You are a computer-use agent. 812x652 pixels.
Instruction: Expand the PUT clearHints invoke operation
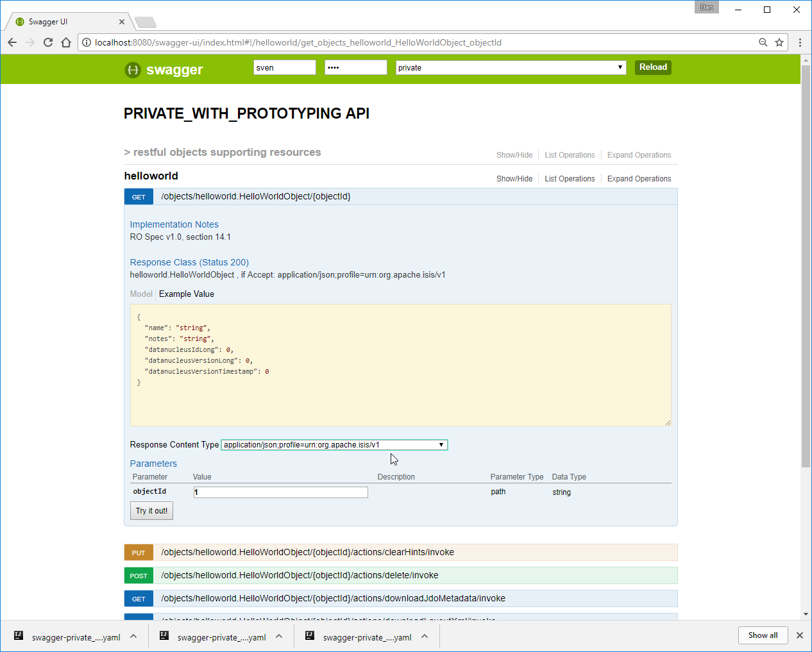307,552
